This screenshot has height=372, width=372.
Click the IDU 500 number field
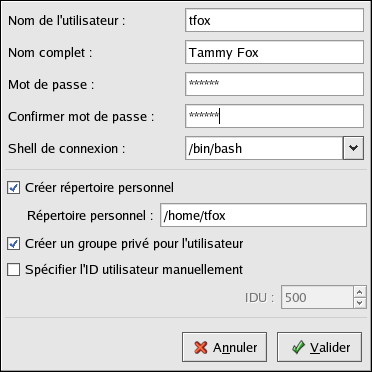tap(317, 297)
